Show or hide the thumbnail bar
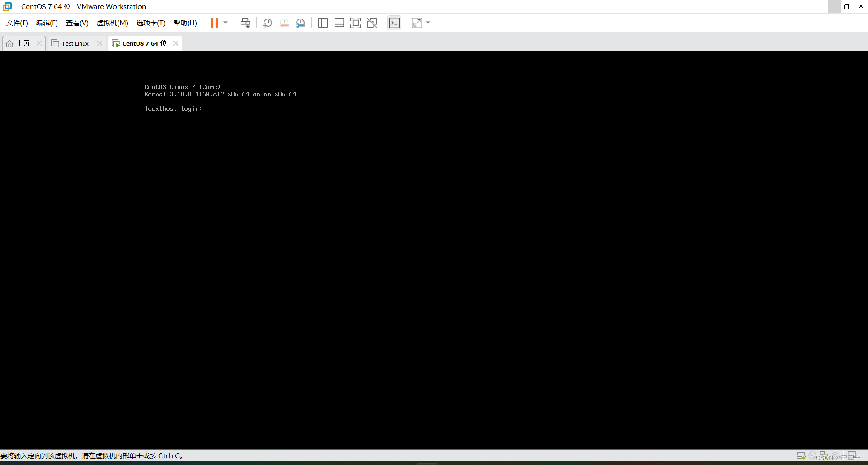Image resolution: width=868 pixels, height=465 pixels. click(339, 23)
